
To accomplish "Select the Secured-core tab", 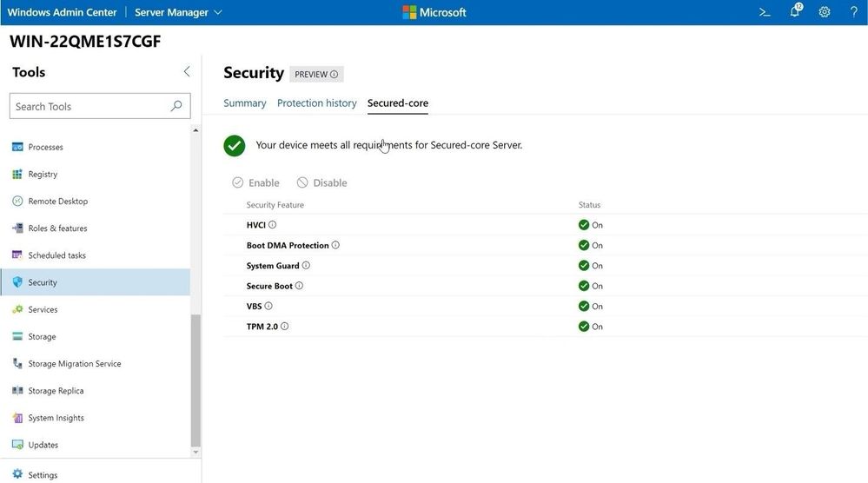I will coord(397,103).
